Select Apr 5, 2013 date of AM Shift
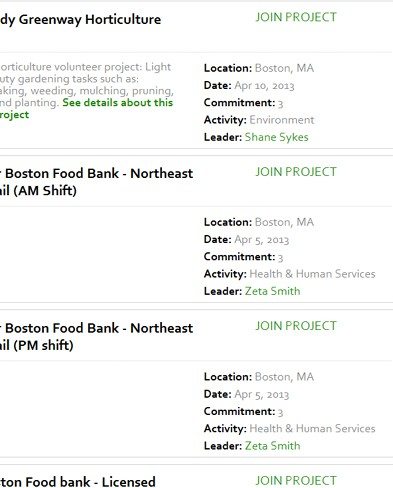393x488 pixels. click(262, 240)
